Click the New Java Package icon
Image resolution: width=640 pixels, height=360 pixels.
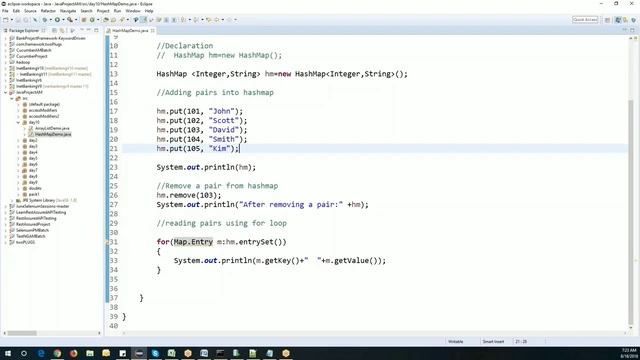coord(84,20)
